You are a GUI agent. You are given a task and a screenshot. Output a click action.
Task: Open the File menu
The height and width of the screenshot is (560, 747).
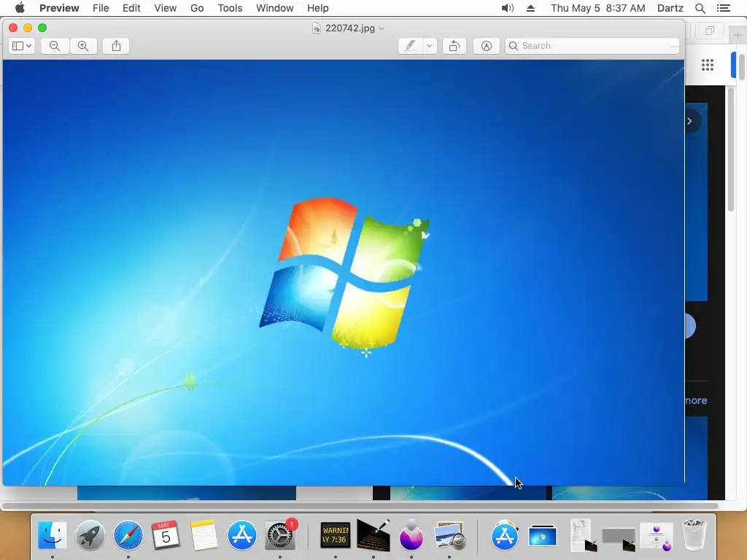(101, 8)
